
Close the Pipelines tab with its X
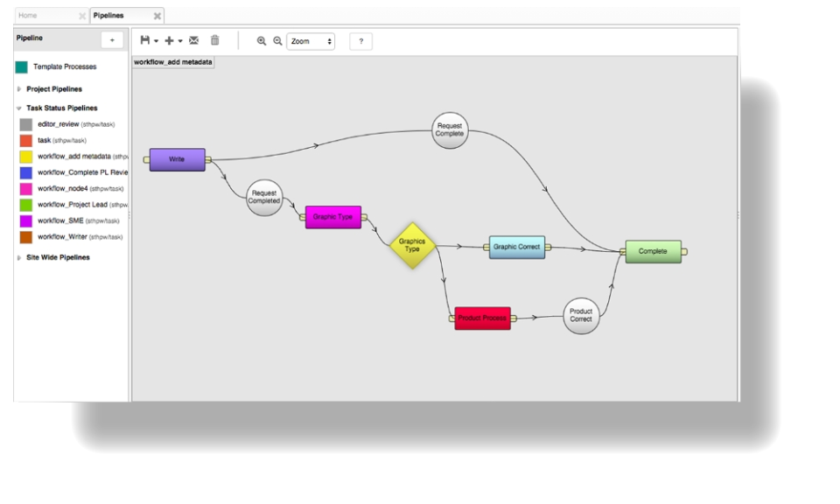point(157,16)
